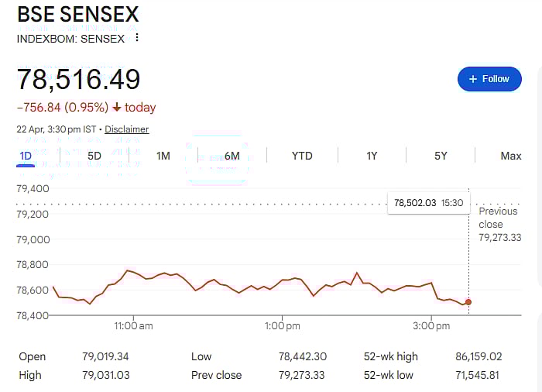Click the Follow button
542x392 pixels.
[489, 79]
